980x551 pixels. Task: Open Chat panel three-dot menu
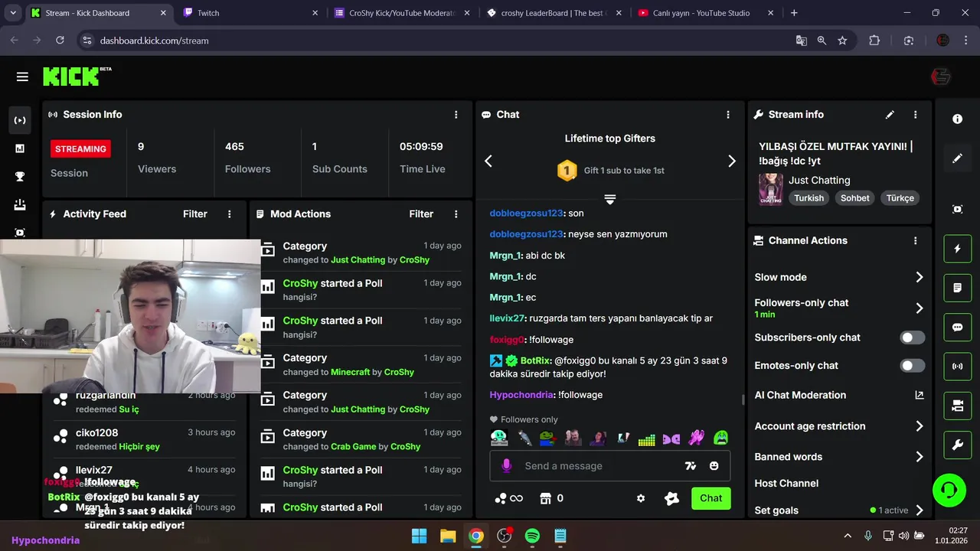point(728,115)
